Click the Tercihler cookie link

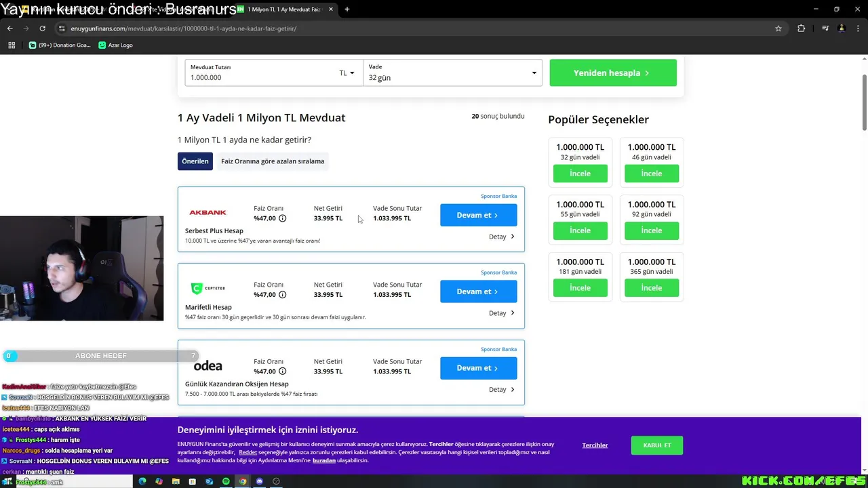[595, 445]
